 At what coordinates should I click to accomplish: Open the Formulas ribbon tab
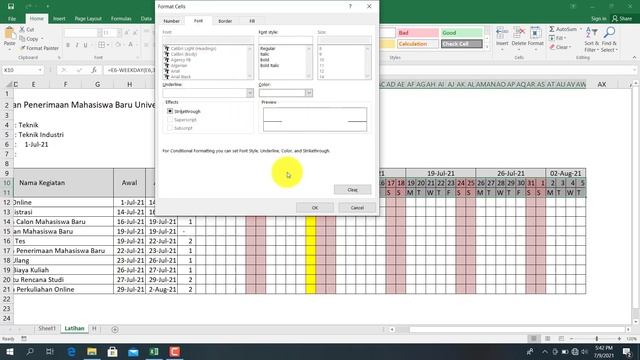121,19
